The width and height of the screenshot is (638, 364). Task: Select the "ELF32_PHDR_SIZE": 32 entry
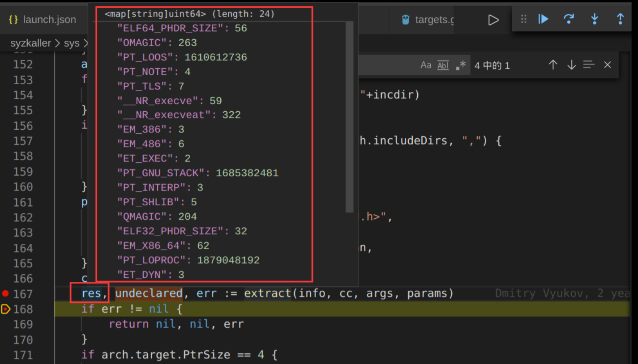point(182,231)
